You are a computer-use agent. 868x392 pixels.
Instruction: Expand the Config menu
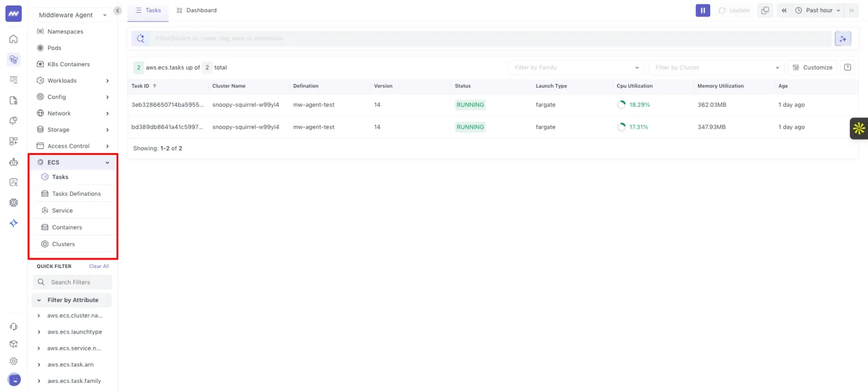point(73,97)
